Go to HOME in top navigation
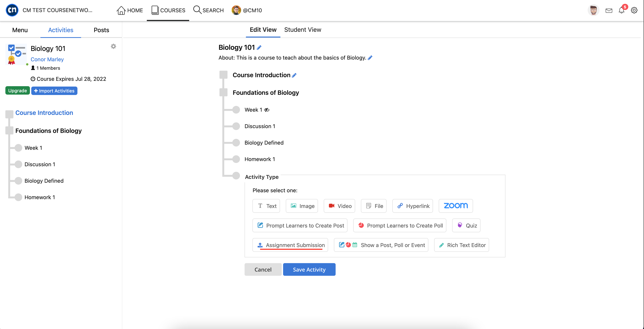The image size is (644, 329). [x=130, y=10]
